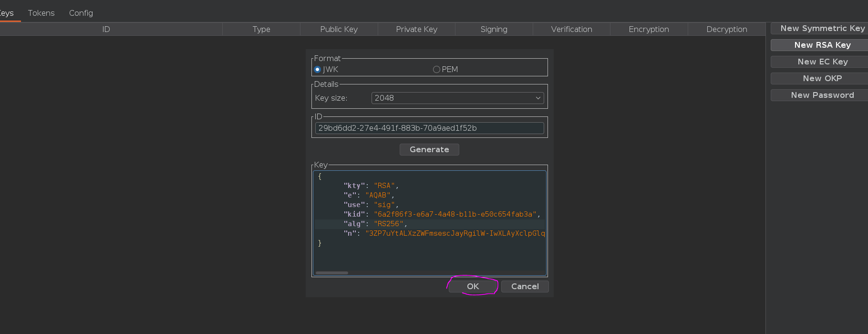The width and height of the screenshot is (868, 334).
Task: Cancel the RSA key dialog
Action: 525,286
